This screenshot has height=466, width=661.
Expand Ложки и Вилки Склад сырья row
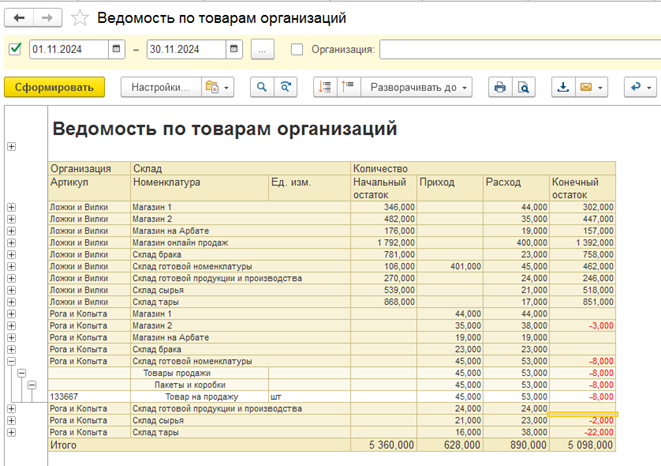tap(11, 290)
